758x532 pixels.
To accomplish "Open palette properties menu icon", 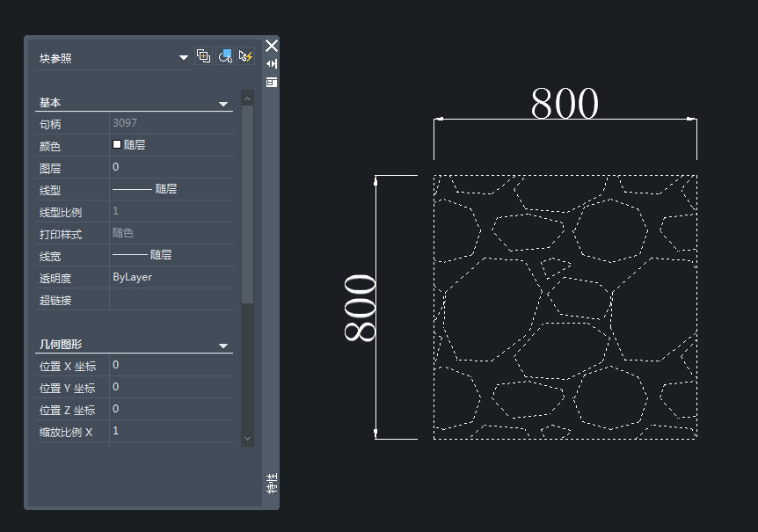I will pos(272,82).
